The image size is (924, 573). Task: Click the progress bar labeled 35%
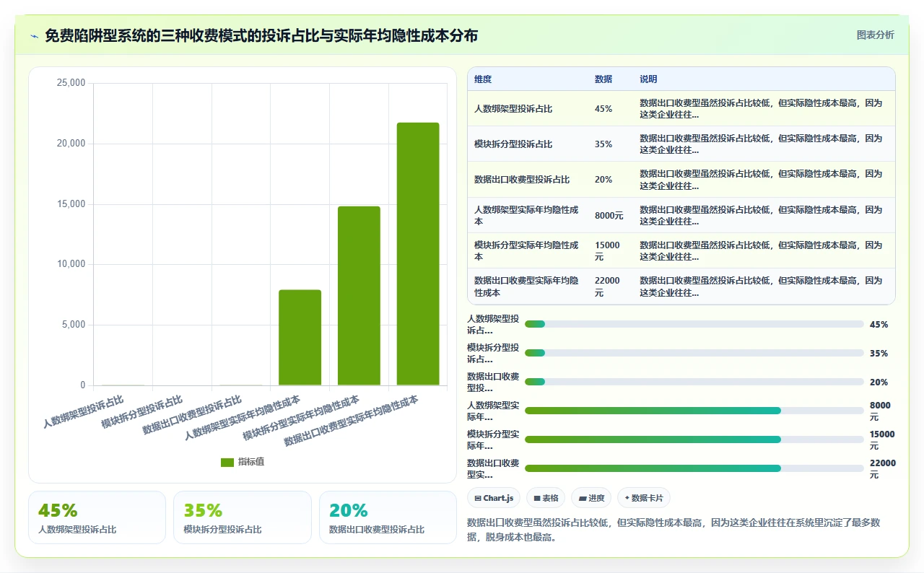tap(694, 353)
